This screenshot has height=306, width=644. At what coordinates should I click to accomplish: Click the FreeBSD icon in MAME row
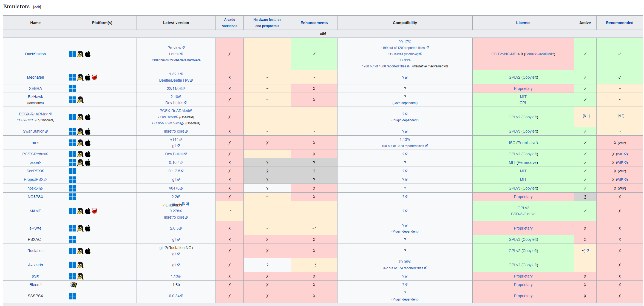click(95, 211)
